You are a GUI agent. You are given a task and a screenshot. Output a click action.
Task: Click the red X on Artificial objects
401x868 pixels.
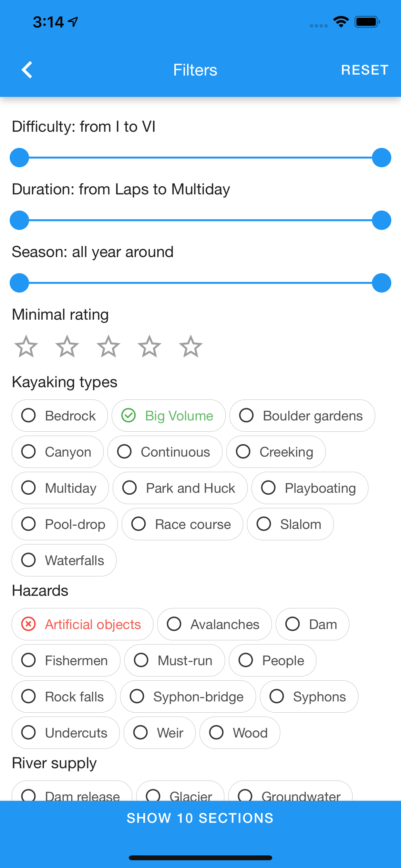point(28,624)
